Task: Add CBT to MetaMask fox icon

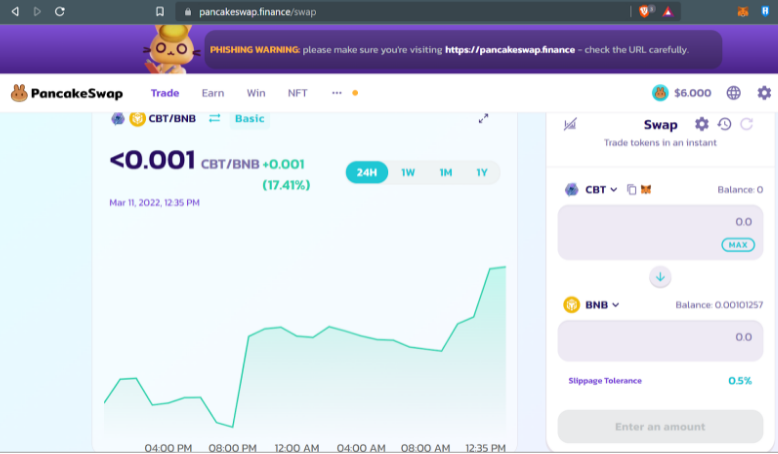Action: [x=646, y=190]
